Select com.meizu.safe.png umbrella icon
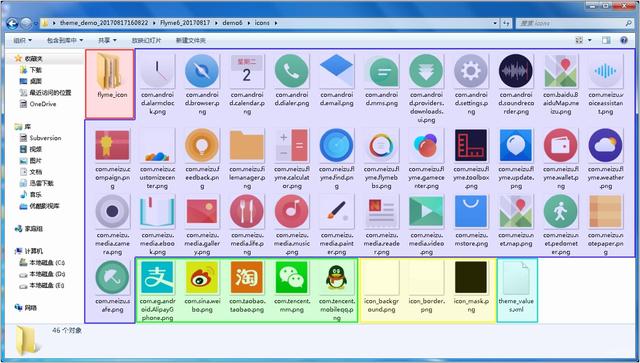Image resolution: width=640 pixels, height=363 pixels. [x=112, y=278]
